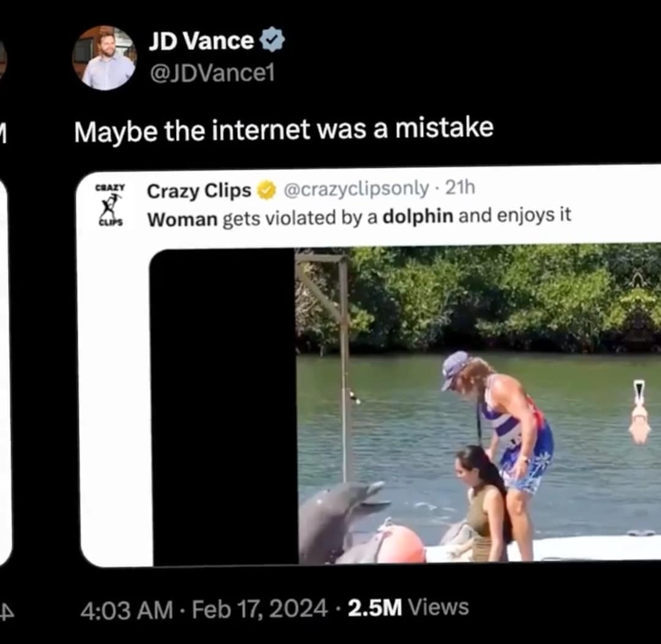Click the "4:03 AM" post time
The width and height of the screenshot is (661, 644).
pos(126,610)
